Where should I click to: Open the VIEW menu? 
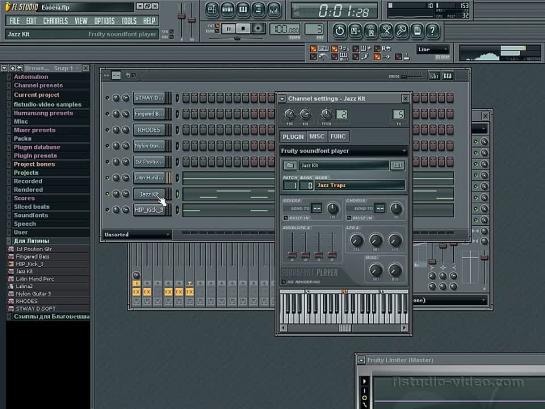point(81,21)
